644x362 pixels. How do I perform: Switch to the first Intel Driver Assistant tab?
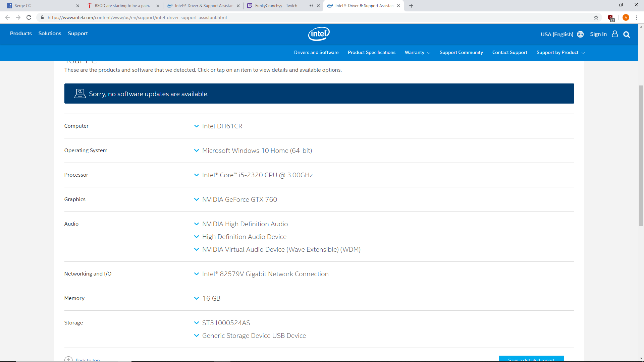coord(203,6)
